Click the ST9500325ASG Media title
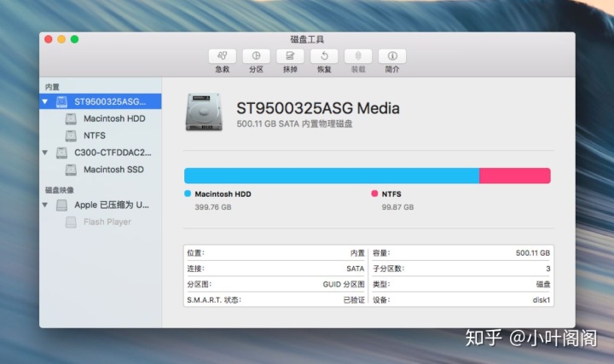614x364 pixels. click(x=318, y=108)
